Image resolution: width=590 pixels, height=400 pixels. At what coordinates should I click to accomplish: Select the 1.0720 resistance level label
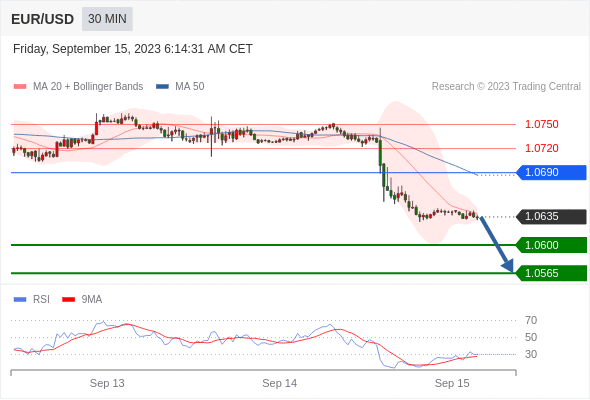(541, 148)
